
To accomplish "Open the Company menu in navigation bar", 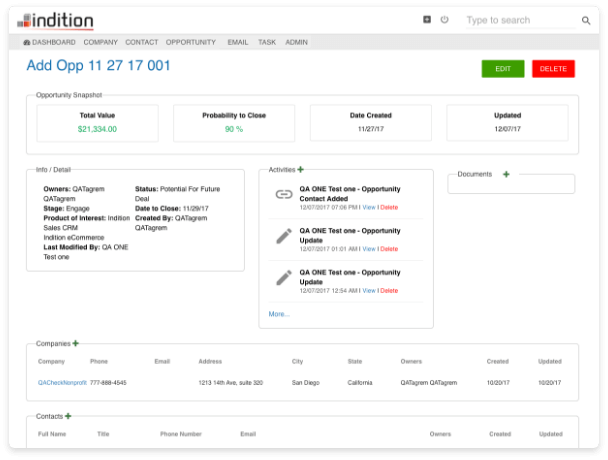I will tap(101, 42).
